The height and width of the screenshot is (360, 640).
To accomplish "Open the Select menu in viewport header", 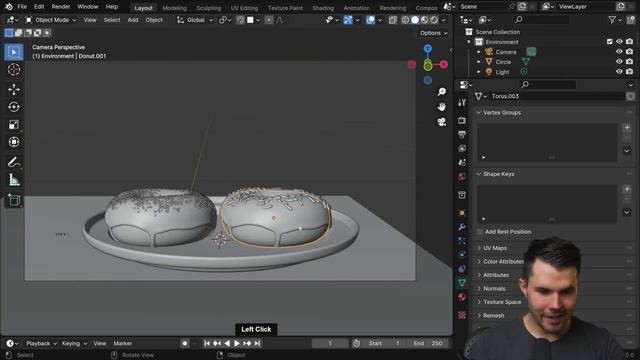I will point(112,20).
